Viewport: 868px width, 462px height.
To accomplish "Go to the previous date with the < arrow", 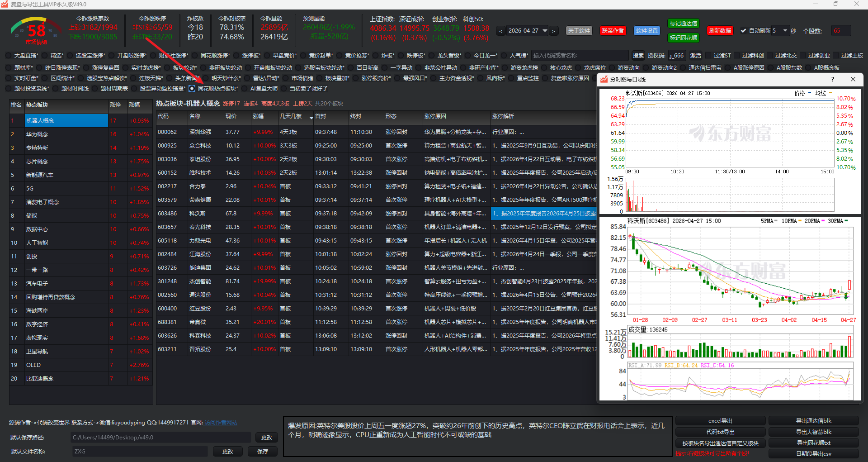I will (x=500, y=31).
